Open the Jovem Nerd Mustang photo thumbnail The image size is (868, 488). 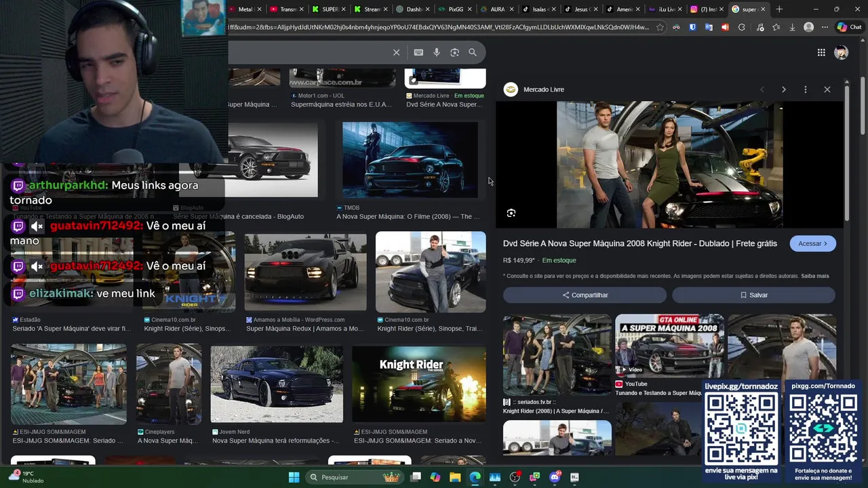click(x=277, y=384)
